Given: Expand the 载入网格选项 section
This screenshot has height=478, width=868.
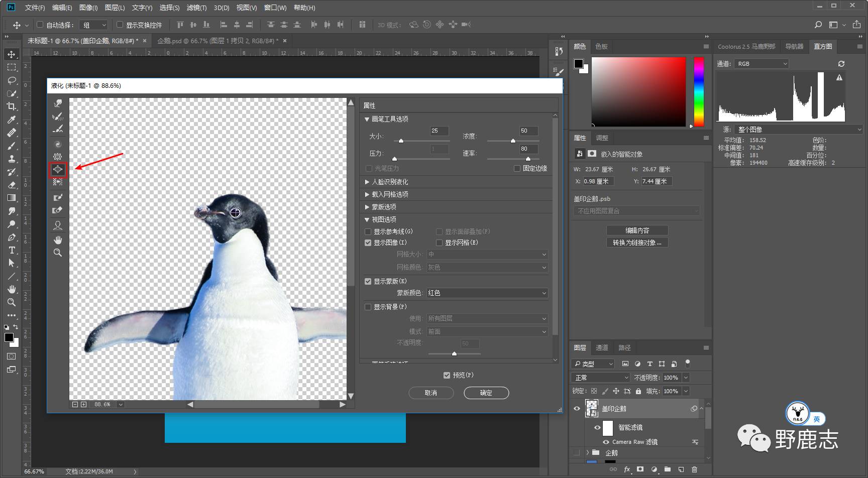Looking at the screenshot, I should coord(389,194).
